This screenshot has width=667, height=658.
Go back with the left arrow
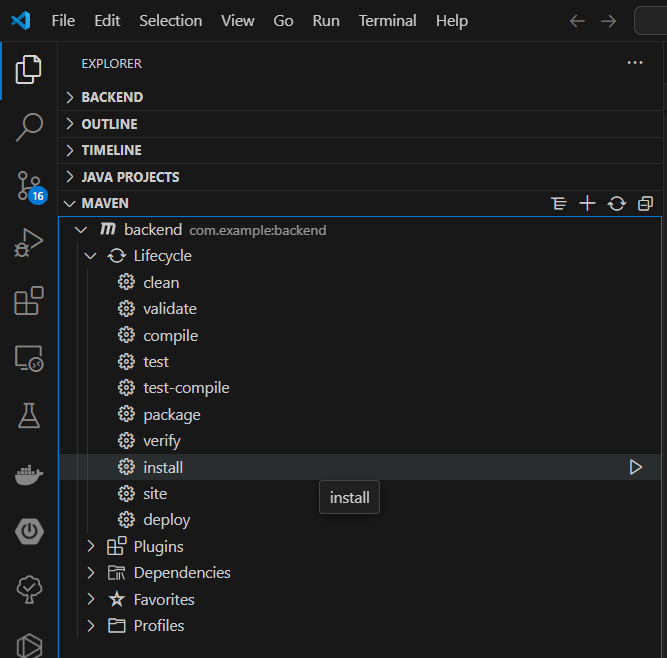tap(577, 21)
